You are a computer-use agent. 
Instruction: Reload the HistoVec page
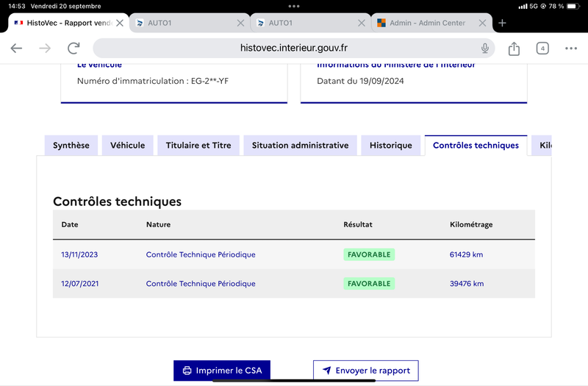point(73,48)
